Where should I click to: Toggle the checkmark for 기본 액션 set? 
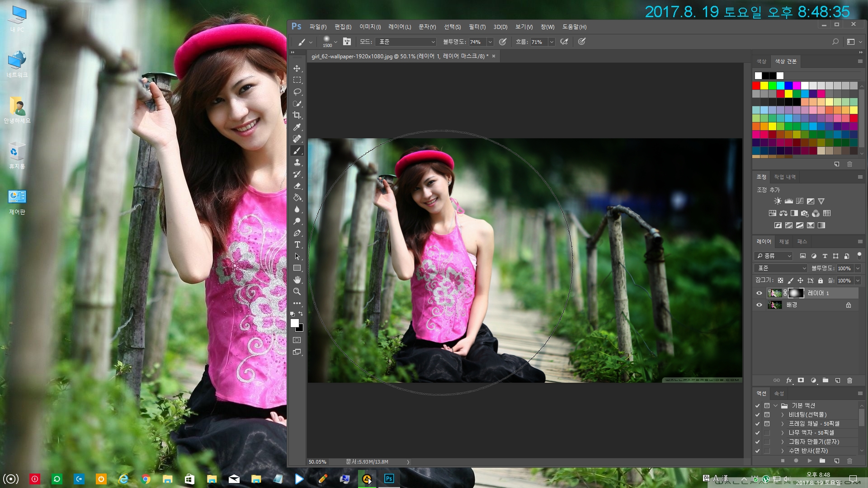coord(757,406)
